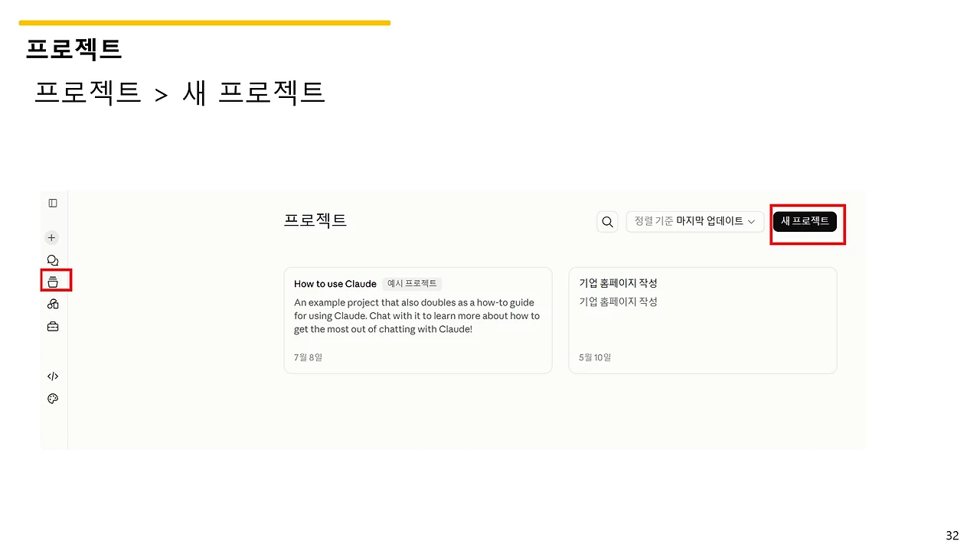
Task: Open the code brackets icon in the sidebar
Action: click(x=53, y=377)
